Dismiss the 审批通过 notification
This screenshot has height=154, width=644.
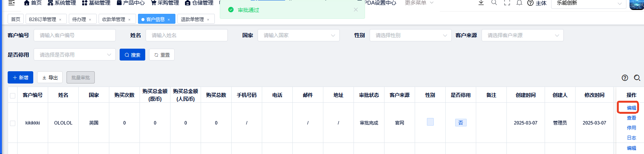coord(356,10)
